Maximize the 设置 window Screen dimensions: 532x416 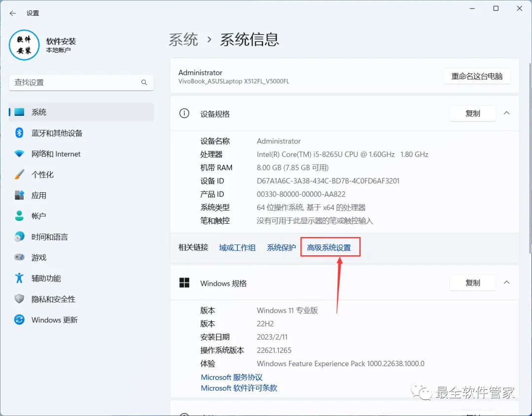coord(496,8)
